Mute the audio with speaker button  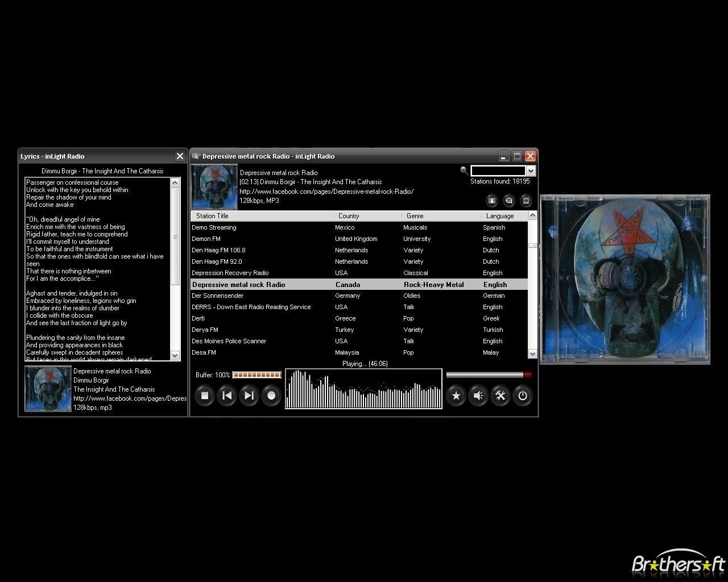(x=478, y=396)
